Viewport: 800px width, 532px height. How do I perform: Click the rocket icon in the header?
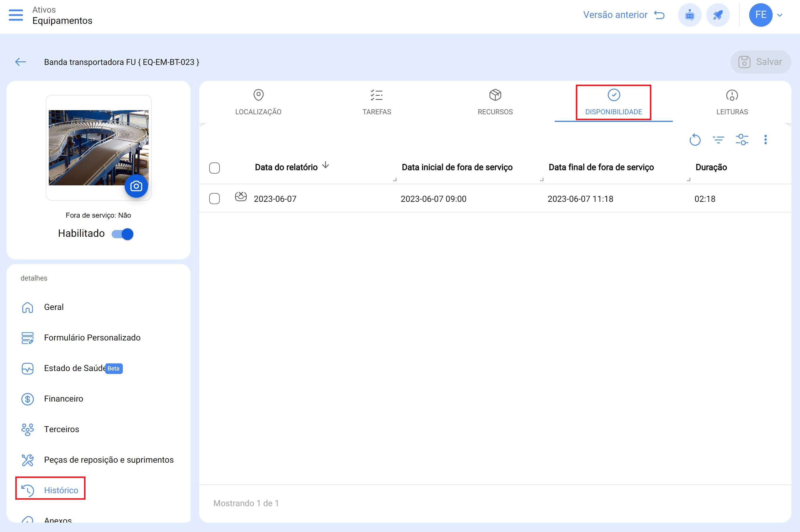point(717,15)
